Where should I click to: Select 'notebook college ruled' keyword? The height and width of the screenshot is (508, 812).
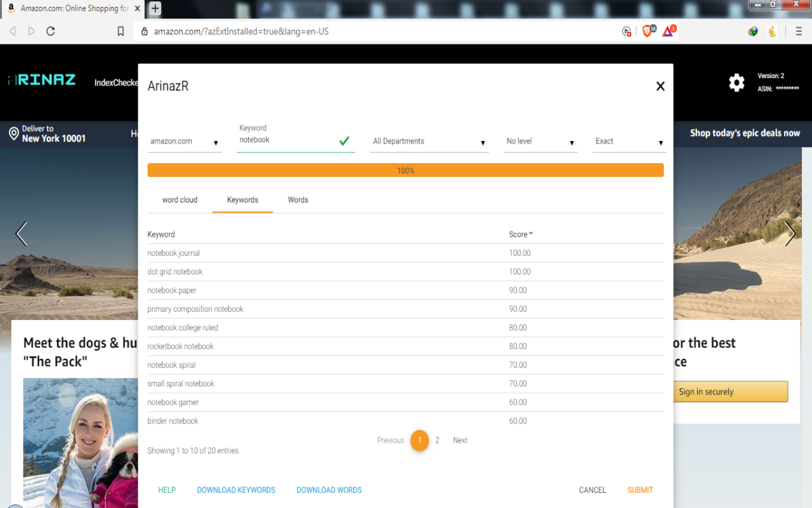coord(405,328)
